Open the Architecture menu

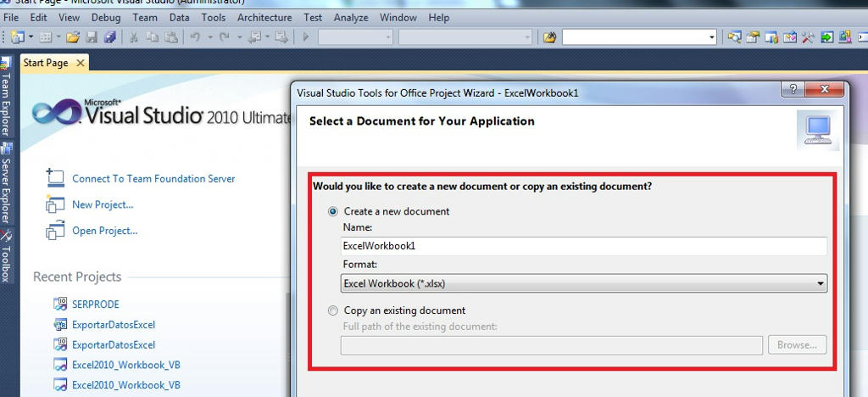pos(264,18)
